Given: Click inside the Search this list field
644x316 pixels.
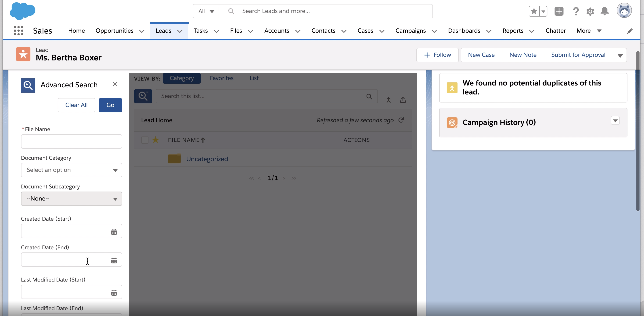Looking at the screenshot, I should pyautogui.click(x=250, y=96).
